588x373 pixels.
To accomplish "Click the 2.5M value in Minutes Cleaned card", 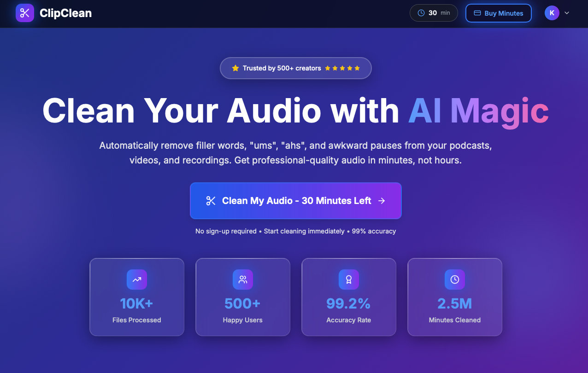I will click(455, 303).
